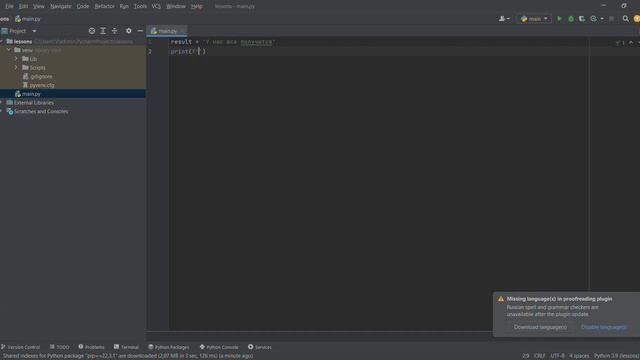640x360 pixels.
Task: Open Search Everywhere magnifier icon
Action: 626,19
